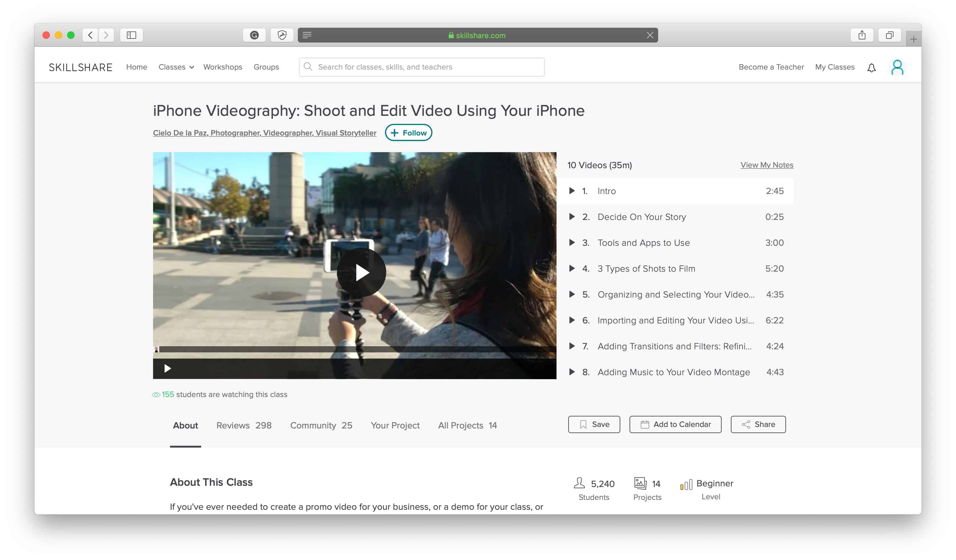
Task: Open the Home nav link
Action: coord(136,67)
